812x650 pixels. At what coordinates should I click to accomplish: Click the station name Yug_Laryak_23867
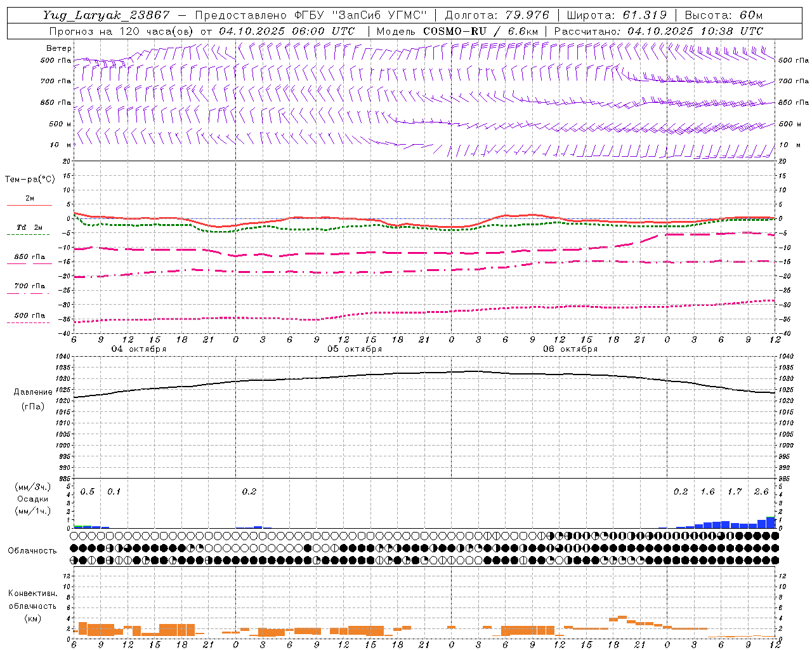click(106, 15)
